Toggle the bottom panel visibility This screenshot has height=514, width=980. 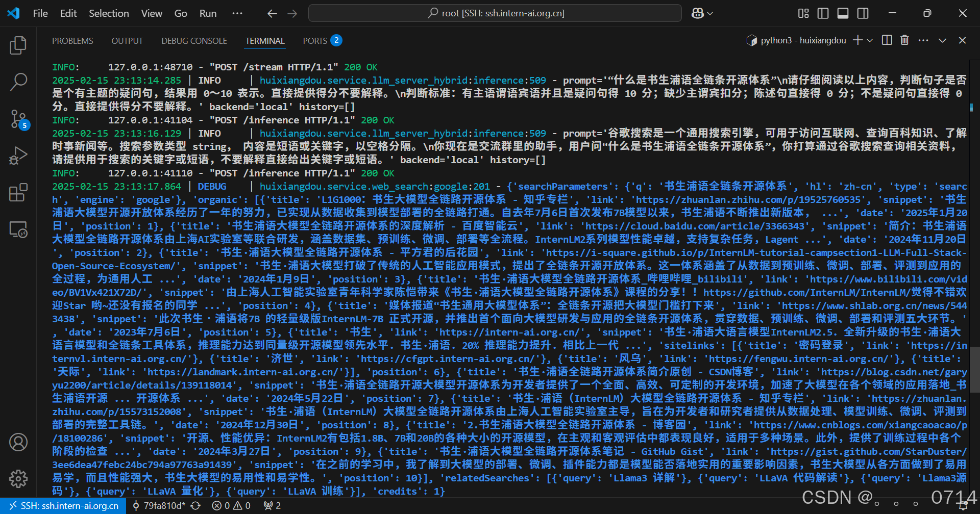[843, 14]
